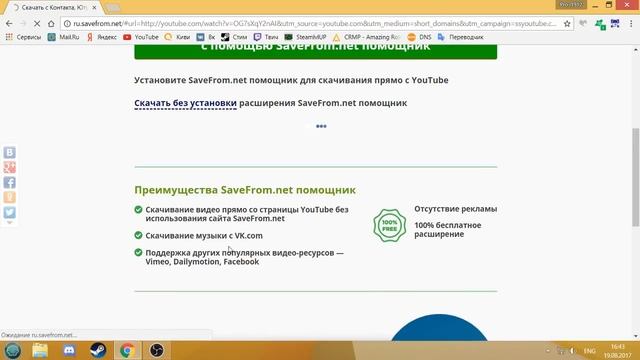Screen dimensions: 640x360
Task: Click the Скачать без установки link
Action: click(x=185, y=103)
